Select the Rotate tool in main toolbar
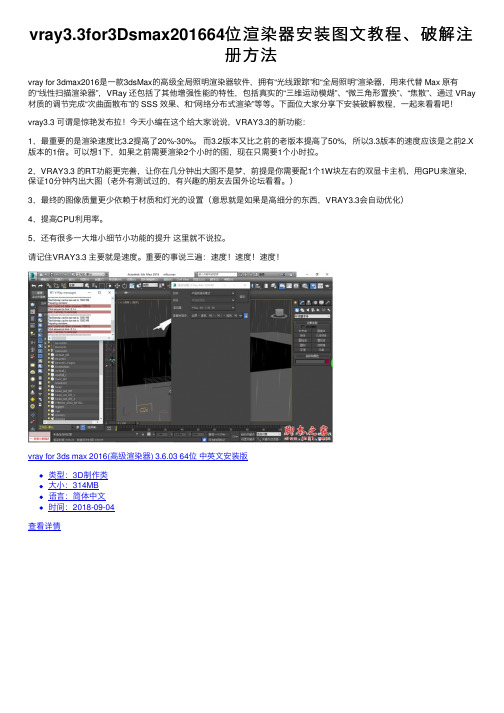504x713 pixels. pos(124,286)
